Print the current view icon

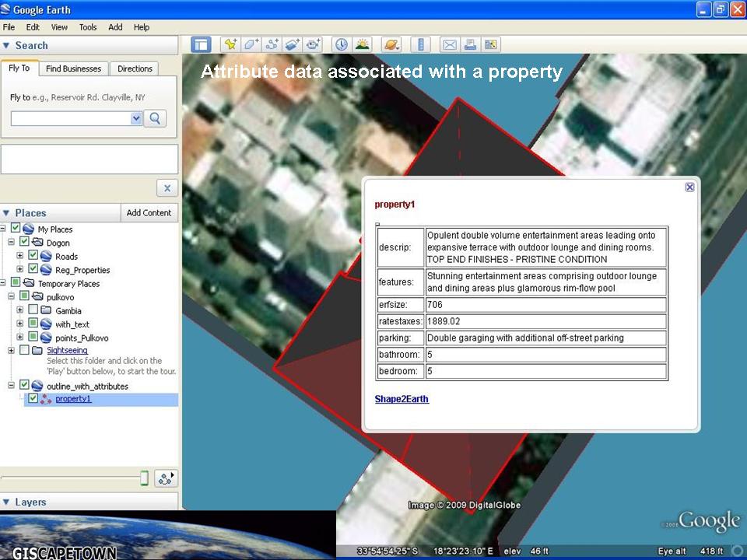pos(470,45)
